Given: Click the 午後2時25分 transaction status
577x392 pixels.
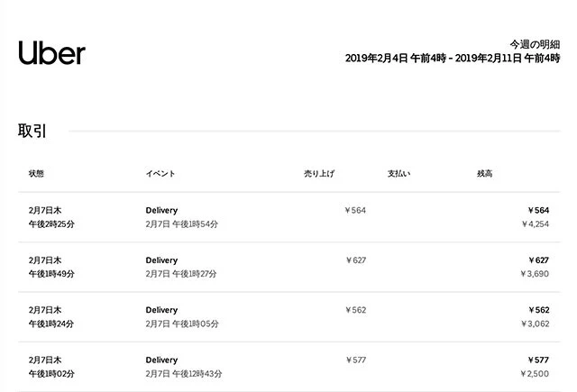Looking at the screenshot, I should [51, 223].
